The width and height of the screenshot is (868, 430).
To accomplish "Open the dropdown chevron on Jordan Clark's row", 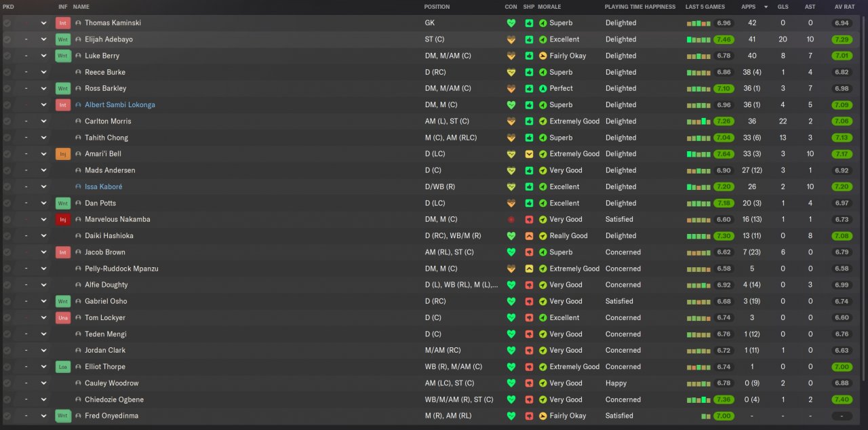I will point(44,351).
